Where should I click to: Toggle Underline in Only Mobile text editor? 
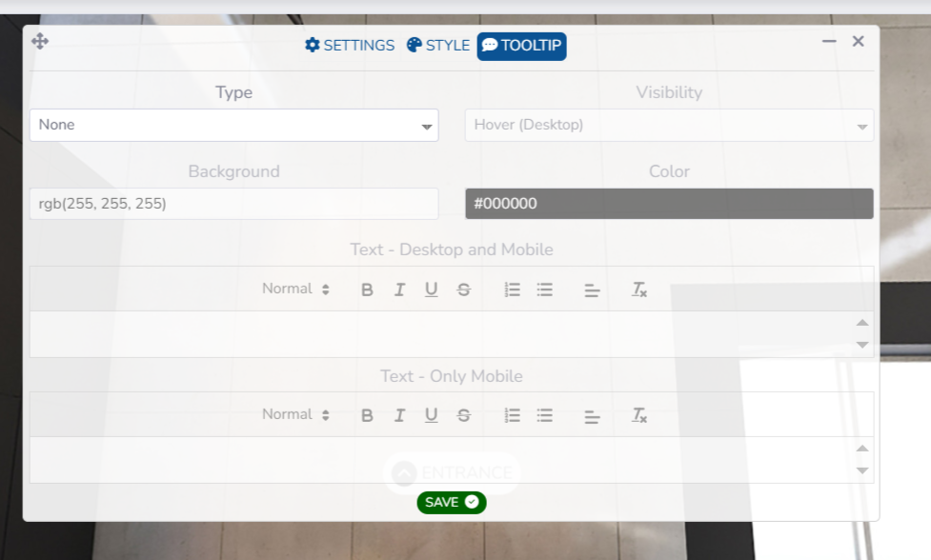[432, 415]
